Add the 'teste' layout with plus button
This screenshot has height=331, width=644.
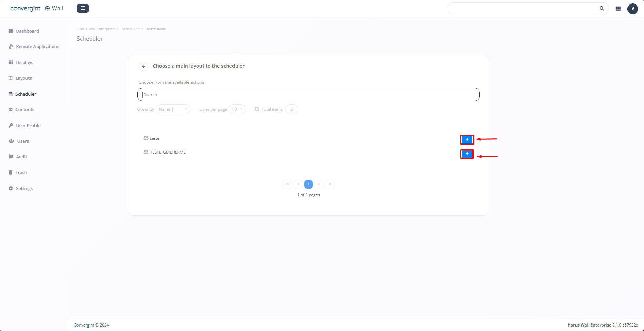click(467, 139)
